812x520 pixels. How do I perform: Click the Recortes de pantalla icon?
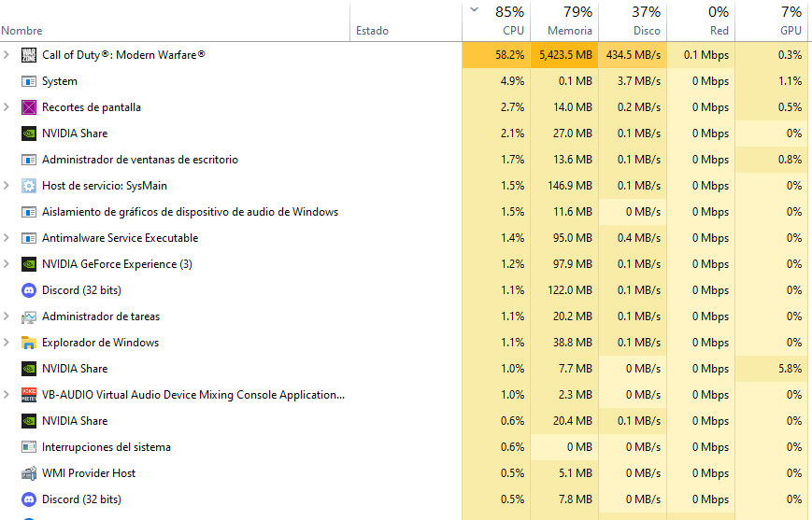click(x=28, y=107)
